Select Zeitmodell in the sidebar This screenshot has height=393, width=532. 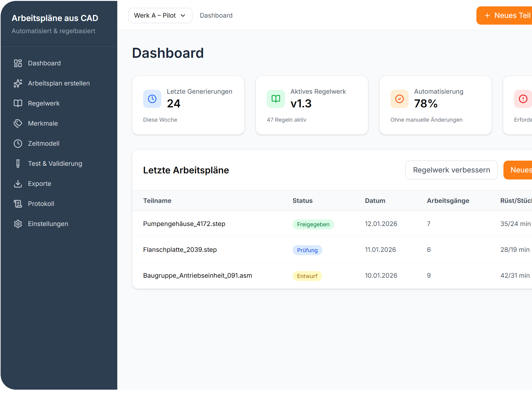[x=43, y=144]
